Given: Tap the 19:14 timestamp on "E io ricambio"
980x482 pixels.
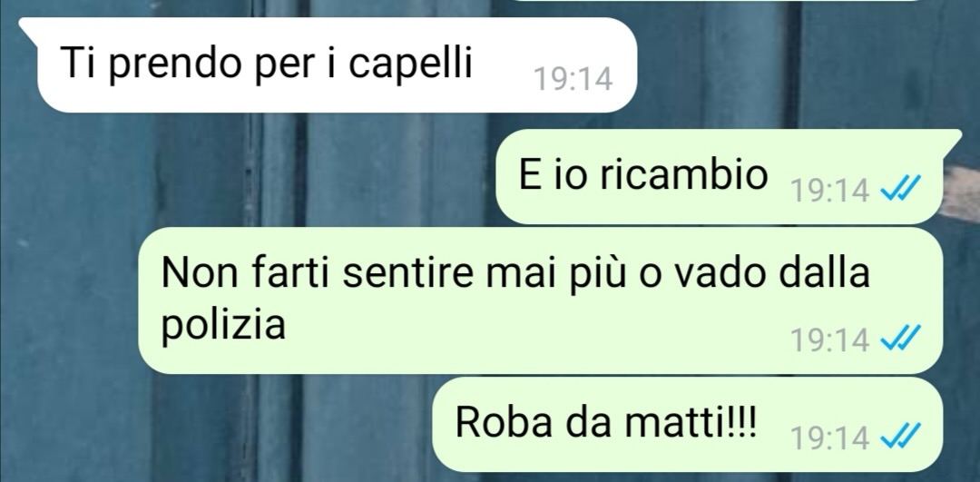Looking at the screenshot, I should pyautogui.click(x=830, y=190).
